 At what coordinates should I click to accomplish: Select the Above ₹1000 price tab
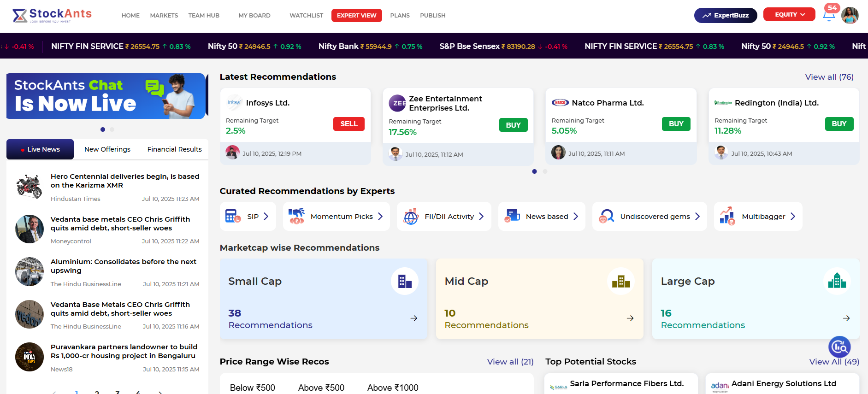point(393,388)
